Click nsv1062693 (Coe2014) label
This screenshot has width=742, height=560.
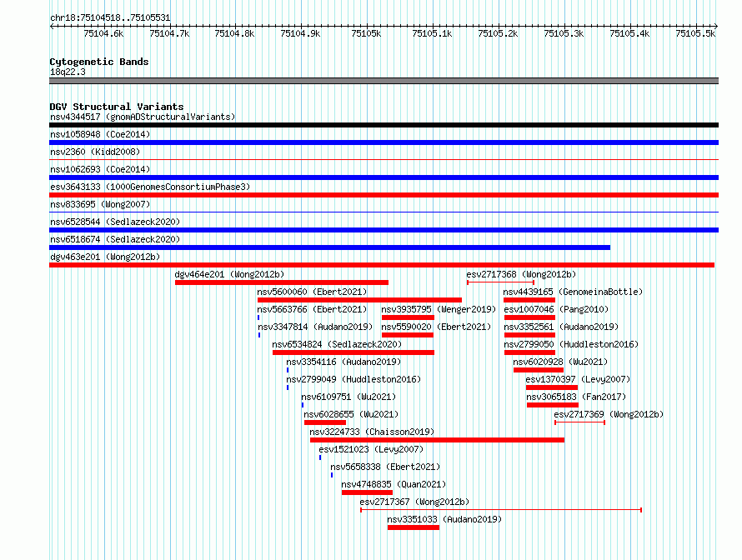click(100, 169)
